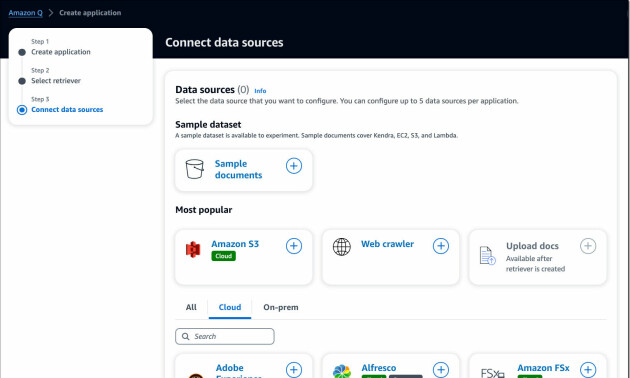Viewport: 630px width, 378px height.
Task: Click the Most popular heading
Action: click(x=204, y=210)
